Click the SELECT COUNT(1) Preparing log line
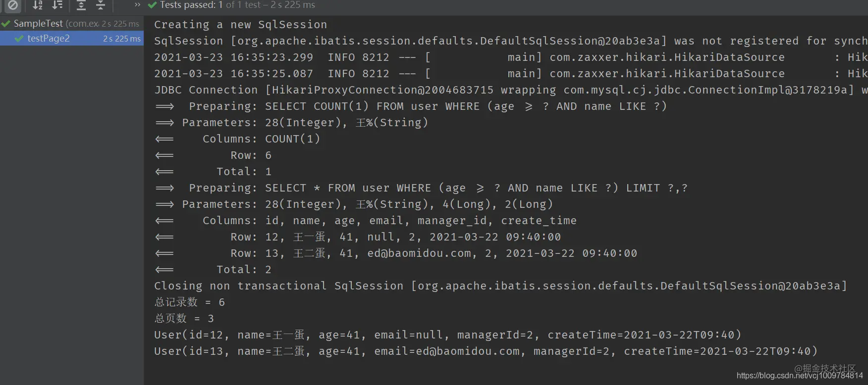The height and width of the screenshot is (385, 868). [411, 106]
